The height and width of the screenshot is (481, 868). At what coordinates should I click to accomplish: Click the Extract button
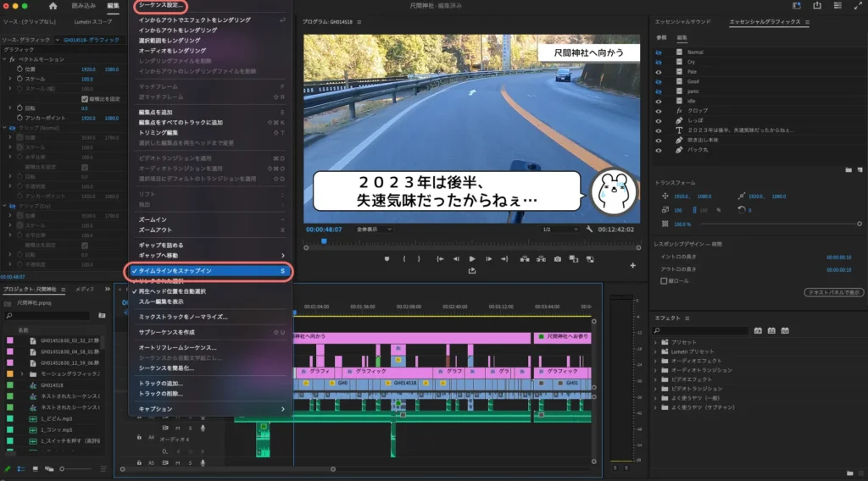coord(541,259)
